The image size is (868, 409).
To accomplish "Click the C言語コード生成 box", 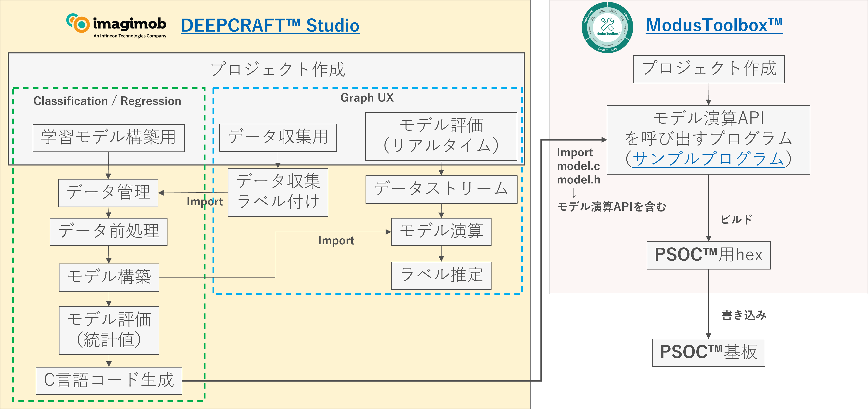I will (109, 381).
